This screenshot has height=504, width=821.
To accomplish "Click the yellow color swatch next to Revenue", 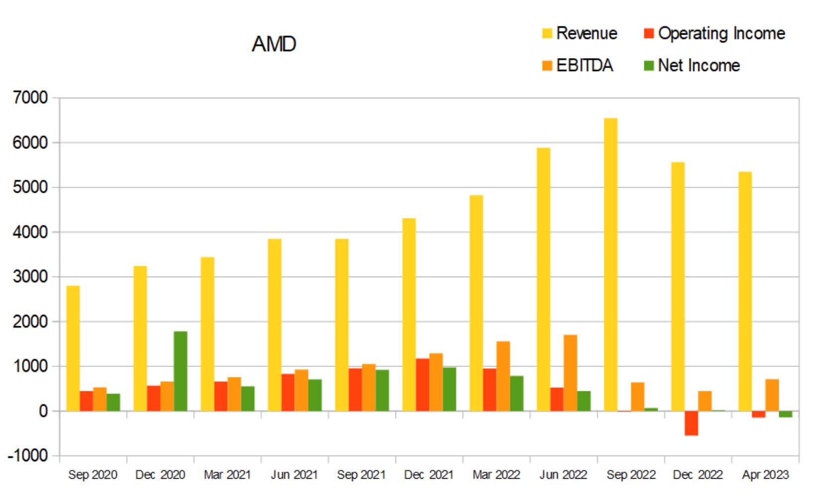I will 548,33.
